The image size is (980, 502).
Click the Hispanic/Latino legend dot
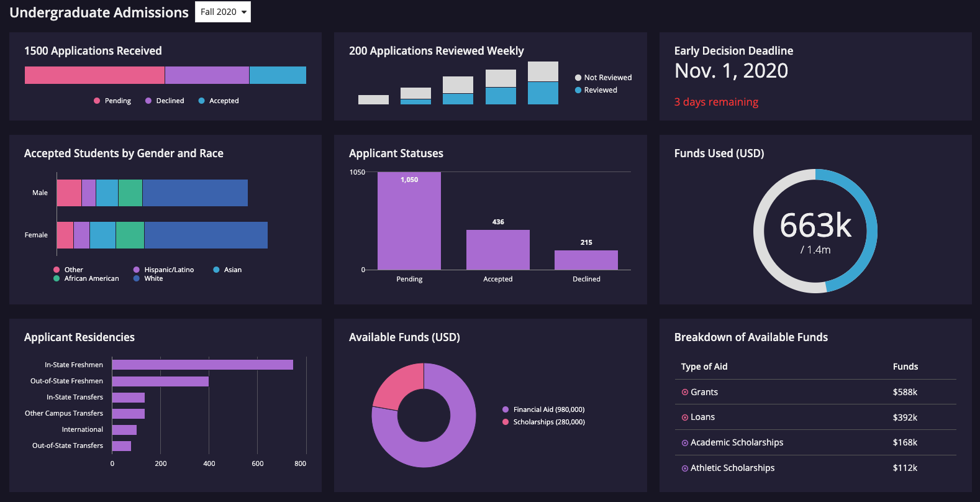click(137, 270)
